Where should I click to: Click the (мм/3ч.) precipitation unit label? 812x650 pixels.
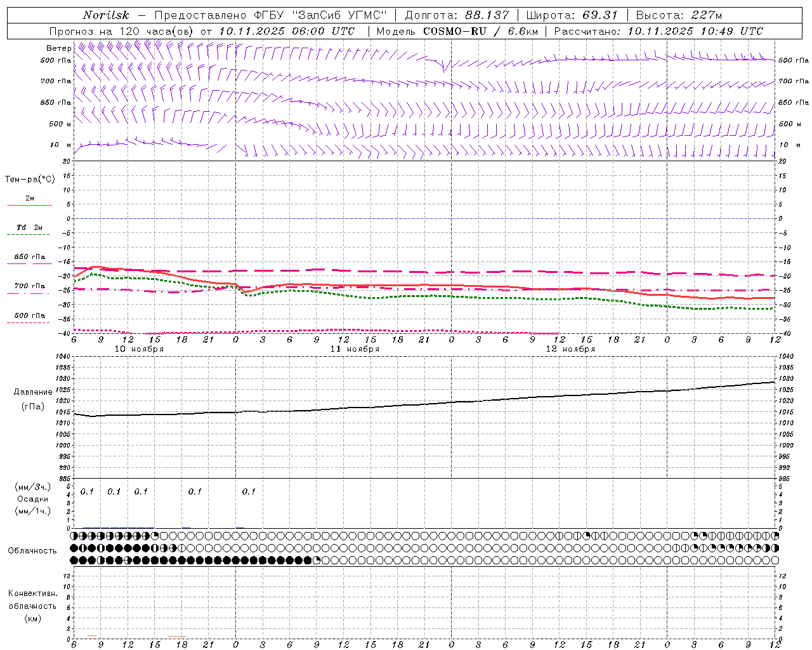coord(32,487)
